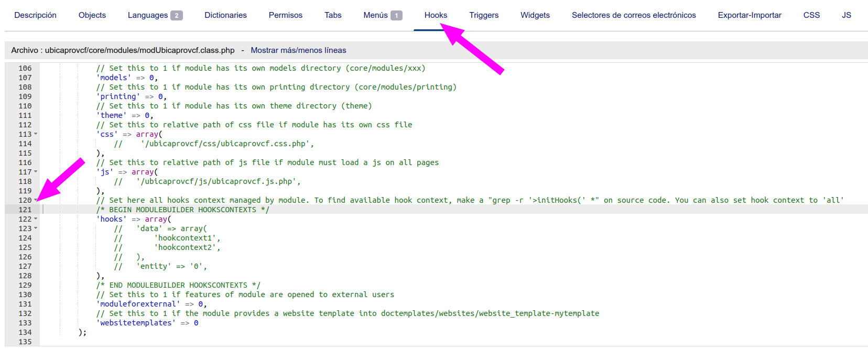Toggle the fold arrow at line 120
This screenshot has height=349, width=868.
[36, 200]
